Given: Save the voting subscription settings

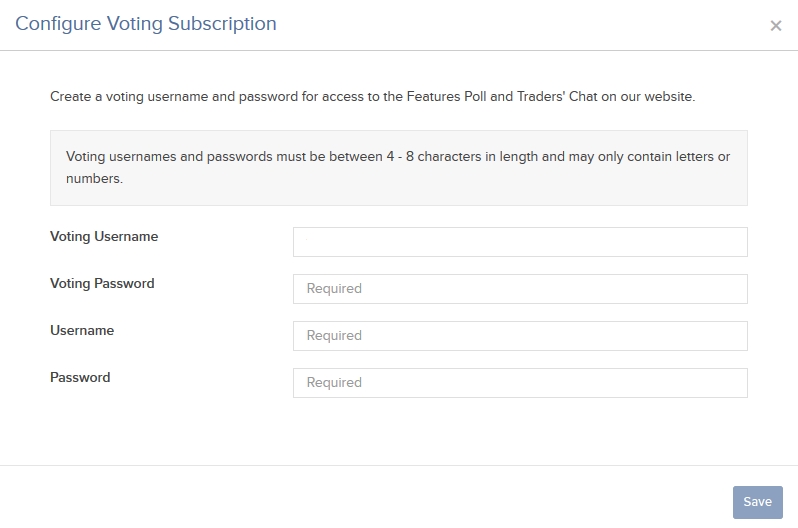Looking at the screenshot, I should pyautogui.click(x=757, y=502).
